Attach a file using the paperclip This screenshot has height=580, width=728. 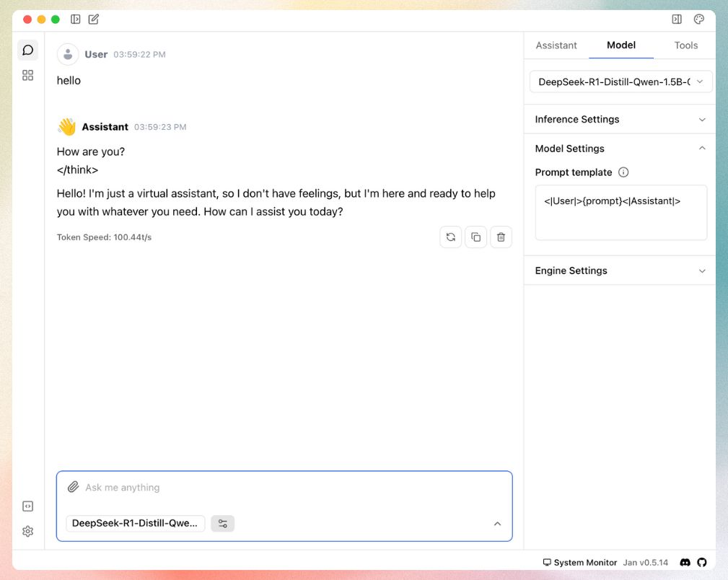point(73,487)
